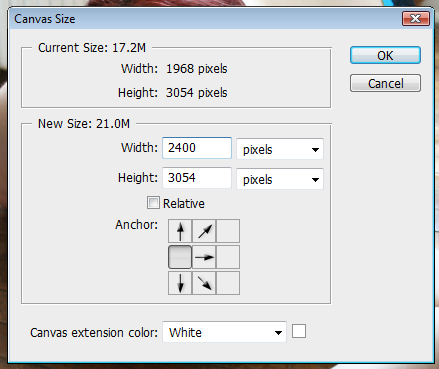Enable the Relative checkbox

pyautogui.click(x=153, y=203)
